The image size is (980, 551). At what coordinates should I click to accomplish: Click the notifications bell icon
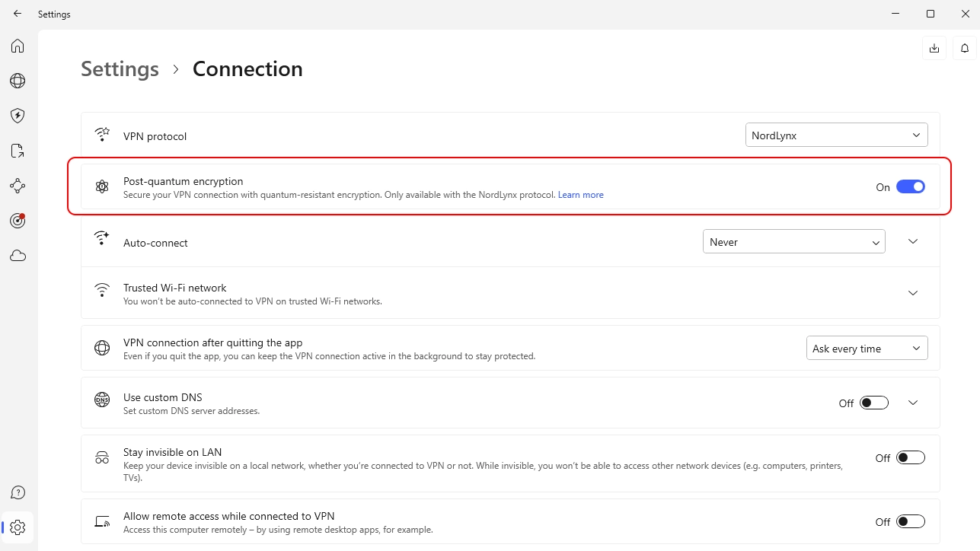pos(964,48)
